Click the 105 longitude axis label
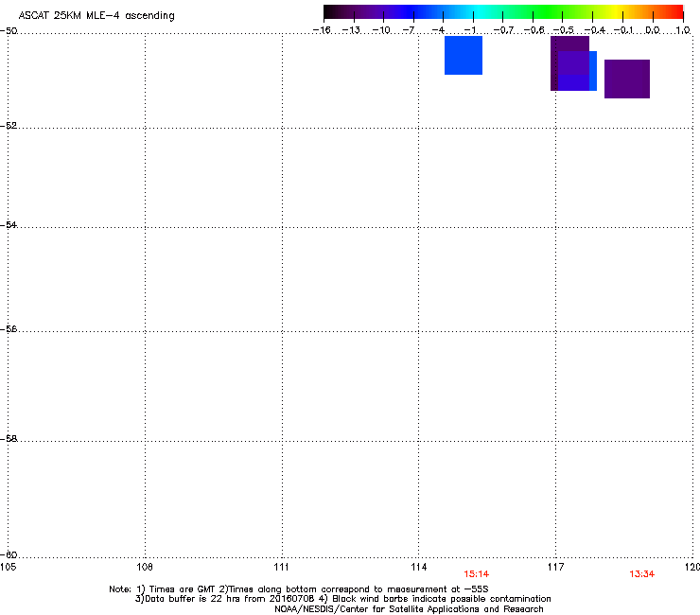Image resolution: width=700 pixels, height=615 pixels. coord(8,567)
